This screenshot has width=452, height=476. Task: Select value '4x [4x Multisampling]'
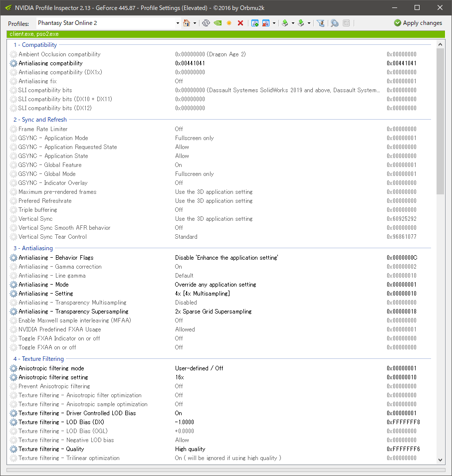pyautogui.click(x=203, y=294)
